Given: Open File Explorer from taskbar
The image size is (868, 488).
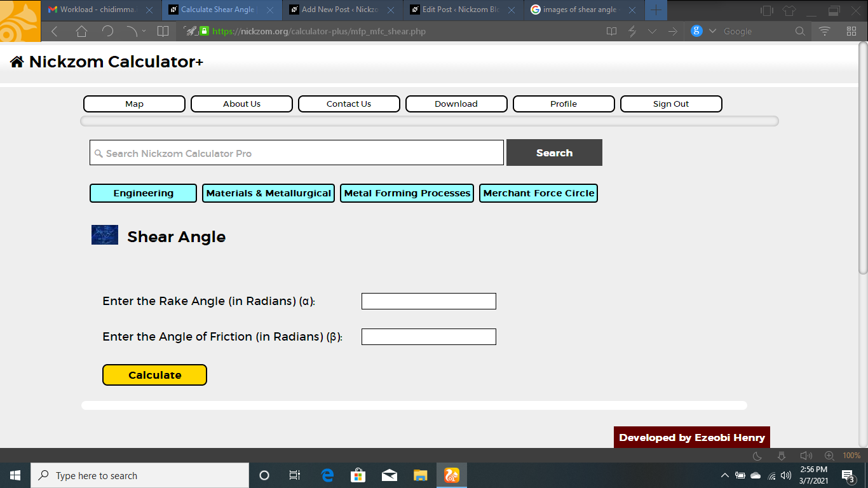Looking at the screenshot, I should tap(421, 475).
